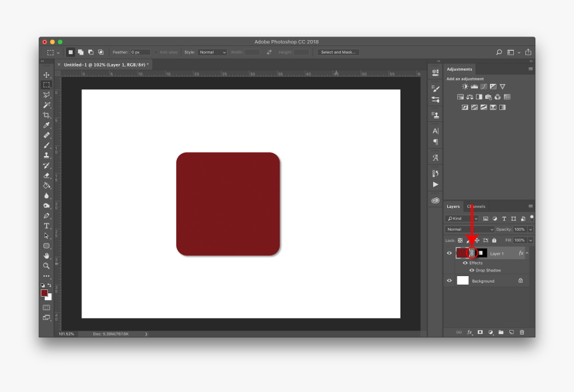This screenshot has height=392, width=574.
Task: Select the Clone Stamp tool
Action: click(47, 155)
